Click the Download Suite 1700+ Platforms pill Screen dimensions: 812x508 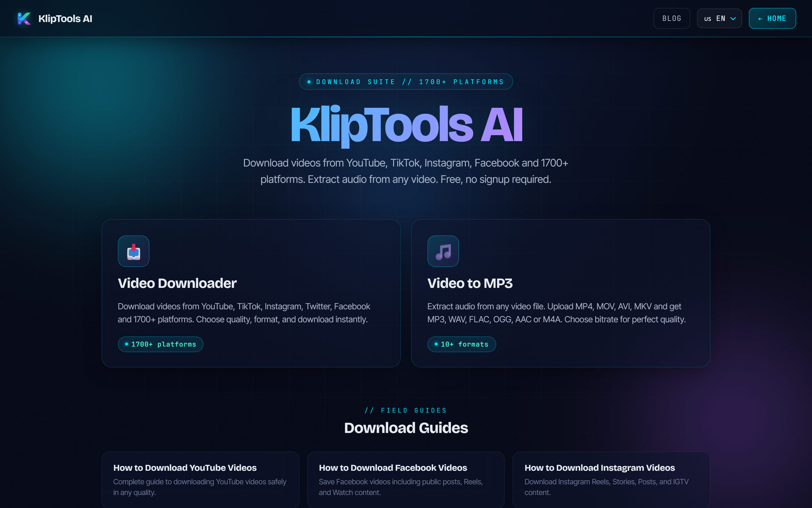pos(406,82)
